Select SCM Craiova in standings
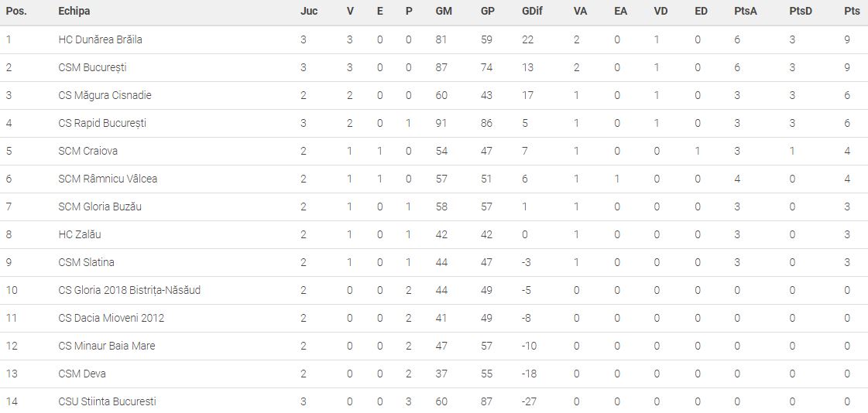 tap(87, 151)
